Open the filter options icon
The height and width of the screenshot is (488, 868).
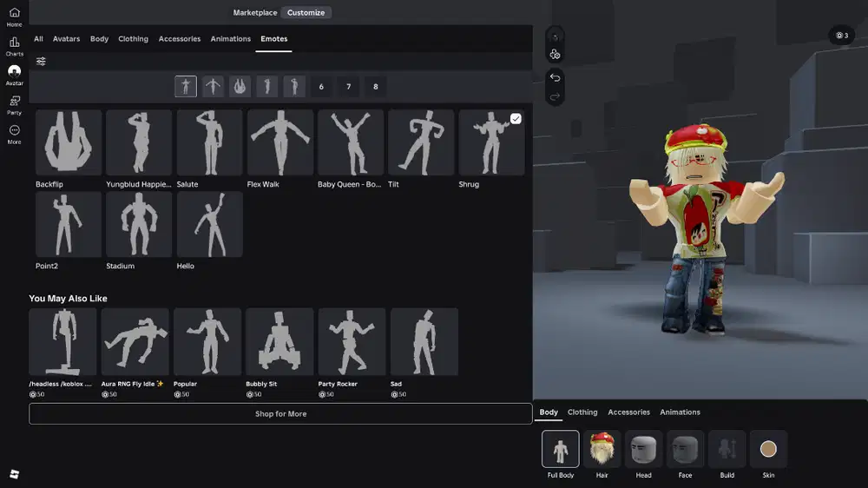coord(41,62)
